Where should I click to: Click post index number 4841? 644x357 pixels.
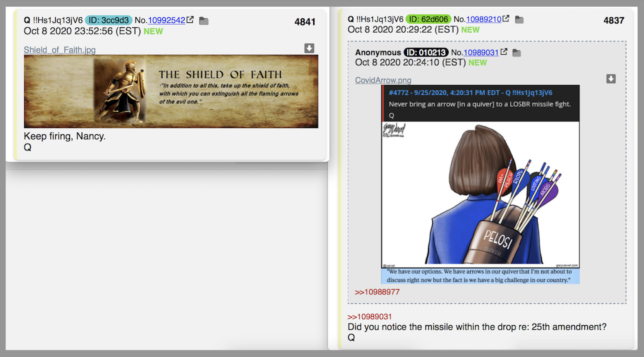click(x=305, y=22)
